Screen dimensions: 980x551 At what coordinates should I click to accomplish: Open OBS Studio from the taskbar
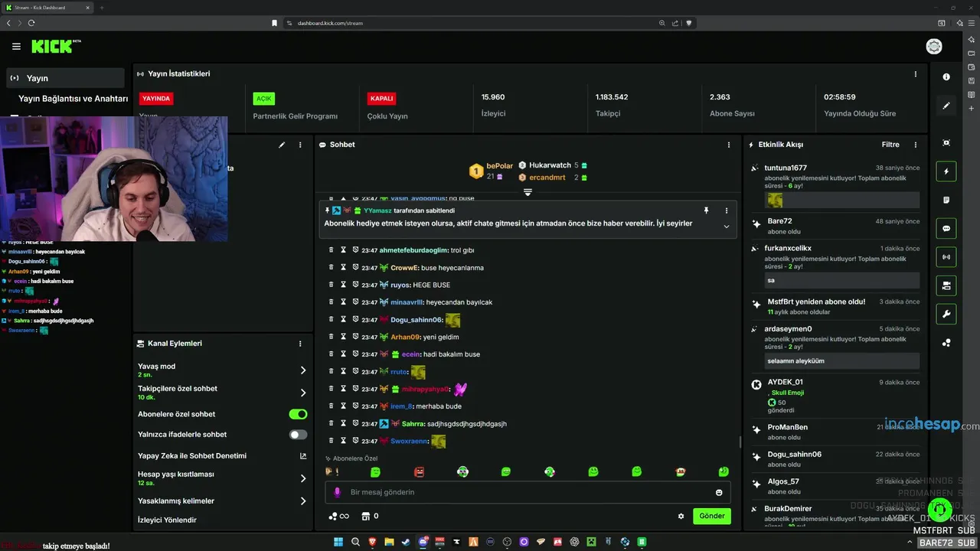[x=507, y=542]
